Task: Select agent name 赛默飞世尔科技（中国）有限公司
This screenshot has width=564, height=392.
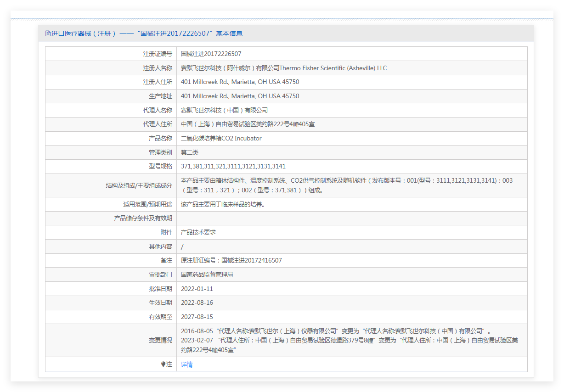Action: click(x=225, y=110)
